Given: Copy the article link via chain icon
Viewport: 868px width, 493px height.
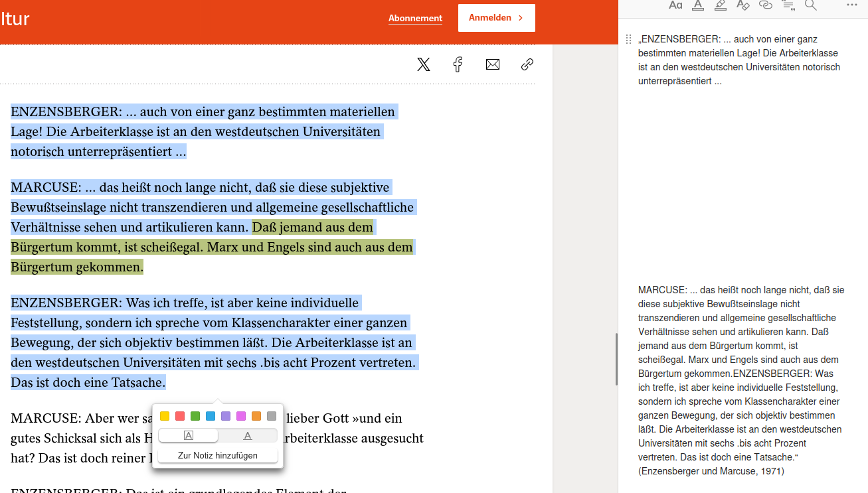Looking at the screenshot, I should click(x=527, y=64).
